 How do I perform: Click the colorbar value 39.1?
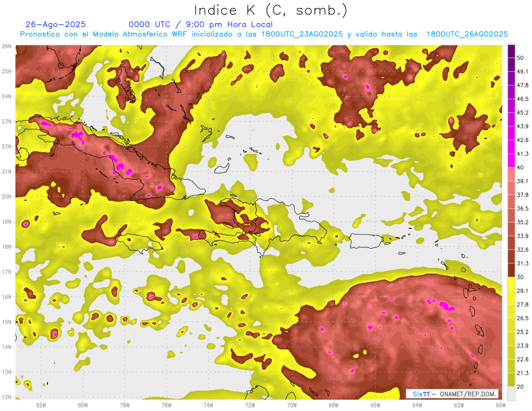click(523, 181)
